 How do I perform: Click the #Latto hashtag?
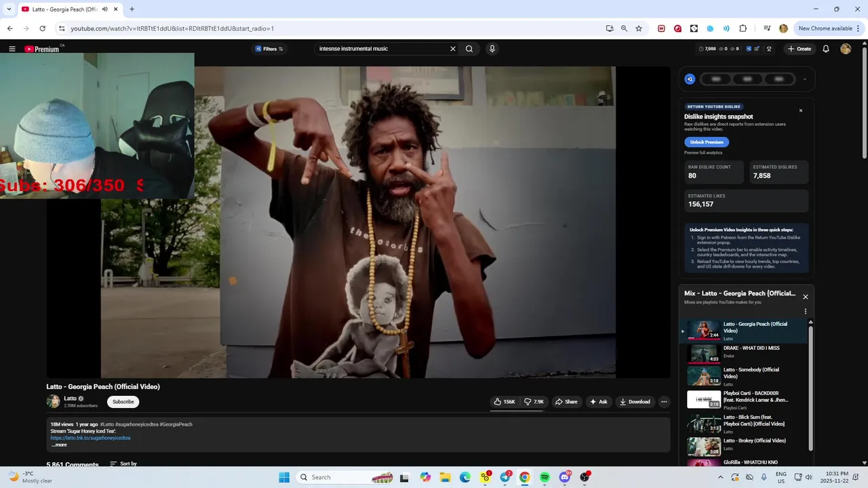point(107,424)
